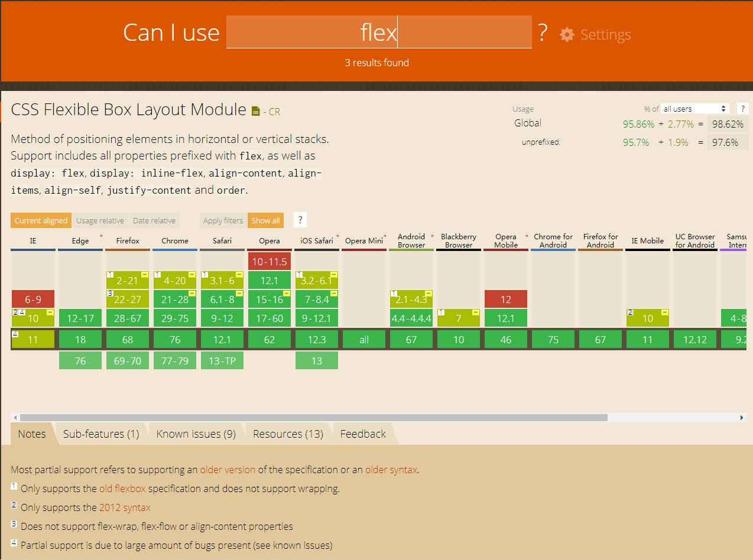753x560 pixels.
Task: Click the CSS Flexible Box Layout title
Action: [128, 110]
